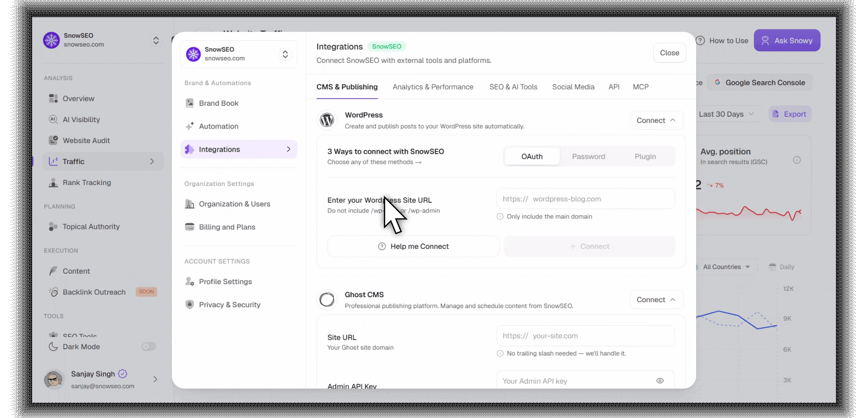The width and height of the screenshot is (868, 418).
Task: Switch to the Social Media tab
Action: click(x=573, y=87)
